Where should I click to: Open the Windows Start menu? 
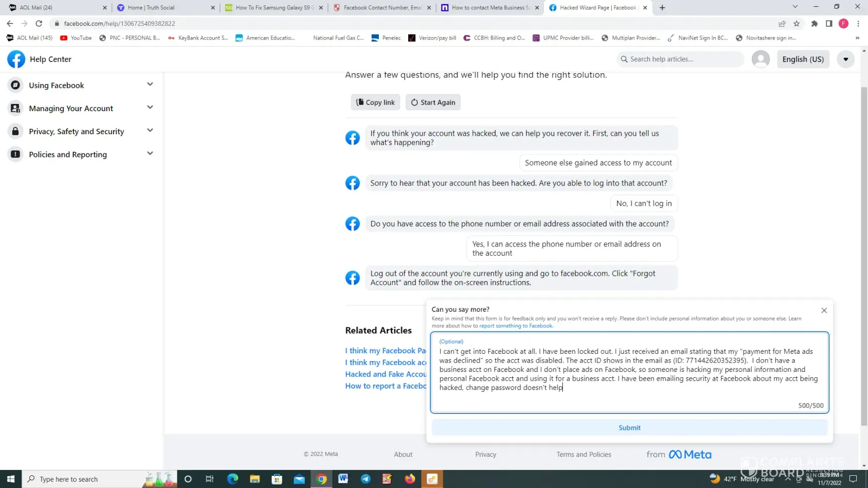click(11, 479)
